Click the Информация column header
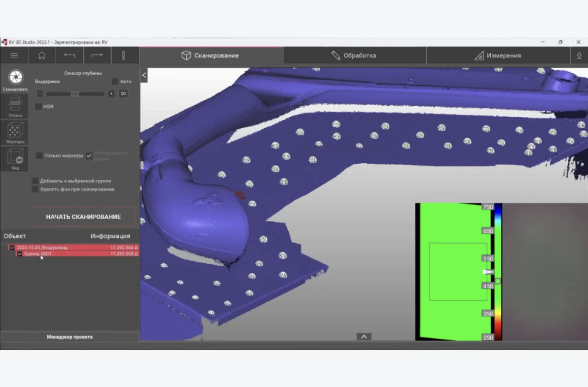Image resolution: width=588 pixels, height=387 pixels. (110, 236)
